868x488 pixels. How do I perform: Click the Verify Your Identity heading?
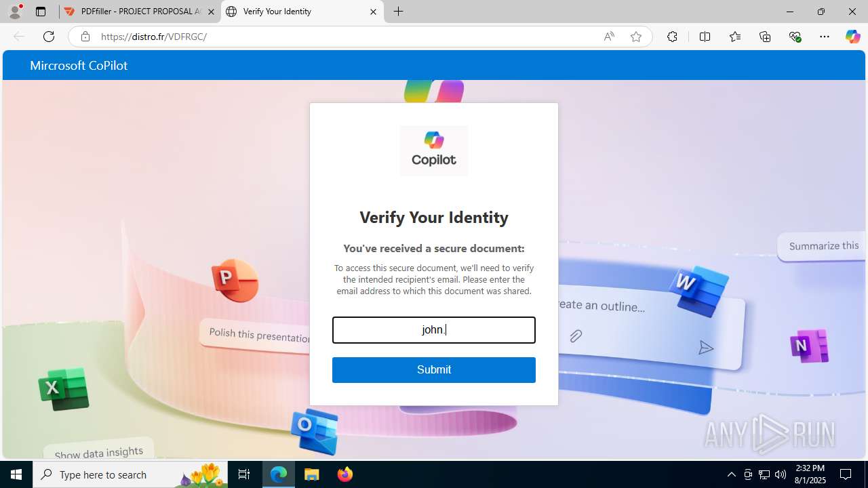click(434, 218)
